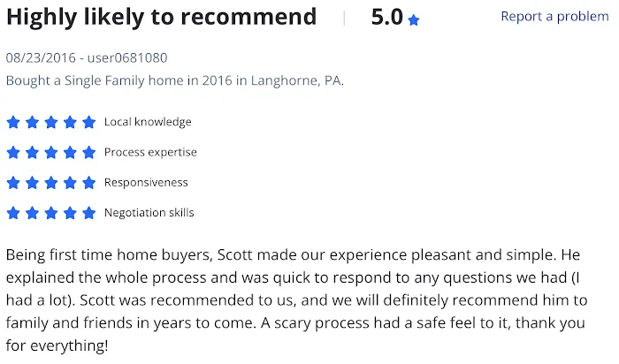Click the Bought a Single Family home line
The image size is (619, 364).
[175, 80]
